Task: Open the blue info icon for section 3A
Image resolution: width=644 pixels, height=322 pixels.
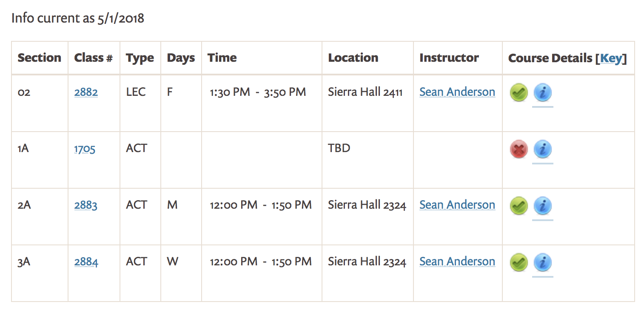Action: pyautogui.click(x=542, y=262)
